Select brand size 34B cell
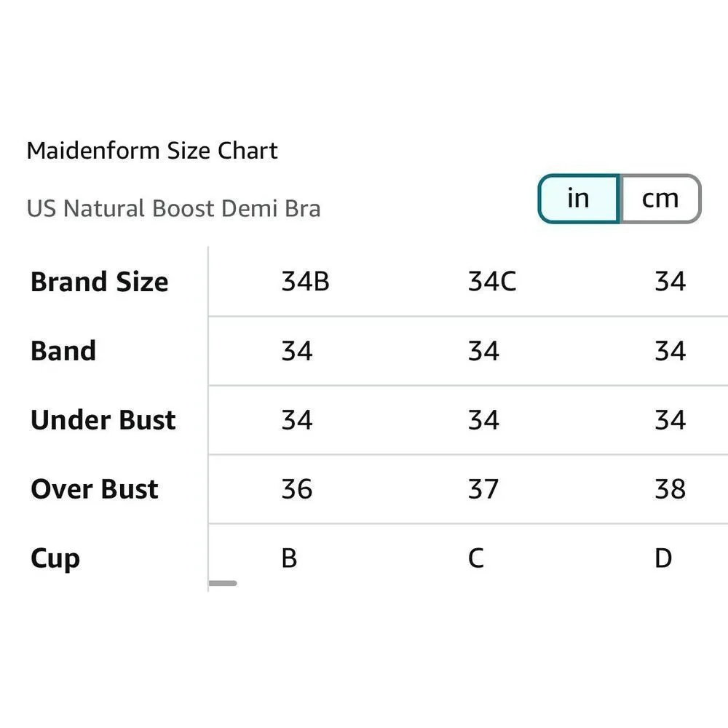Image resolution: width=728 pixels, height=728 pixels. tap(306, 282)
